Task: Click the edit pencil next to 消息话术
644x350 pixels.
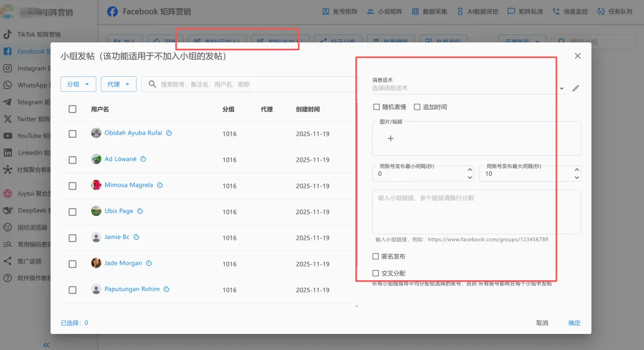Action: (x=575, y=87)
